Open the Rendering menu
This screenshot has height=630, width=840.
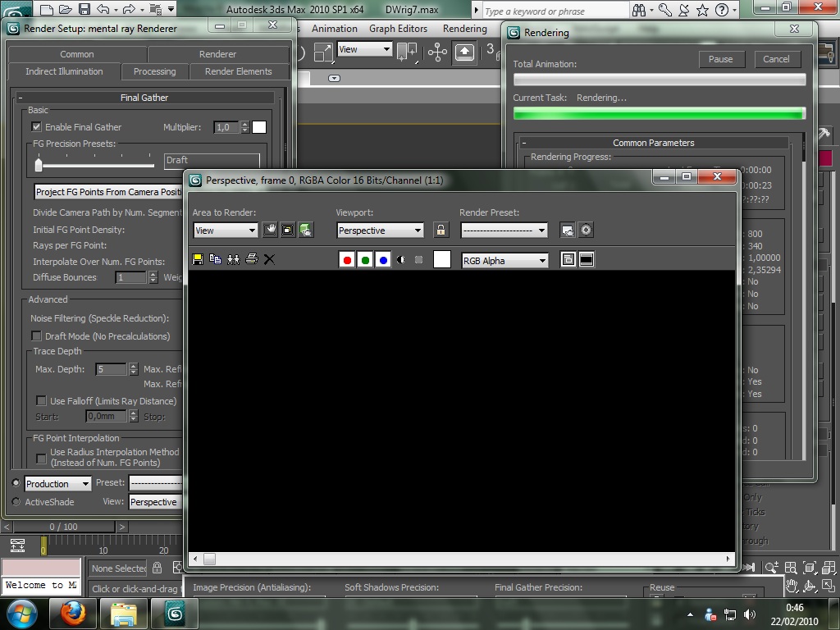[465, 29]
